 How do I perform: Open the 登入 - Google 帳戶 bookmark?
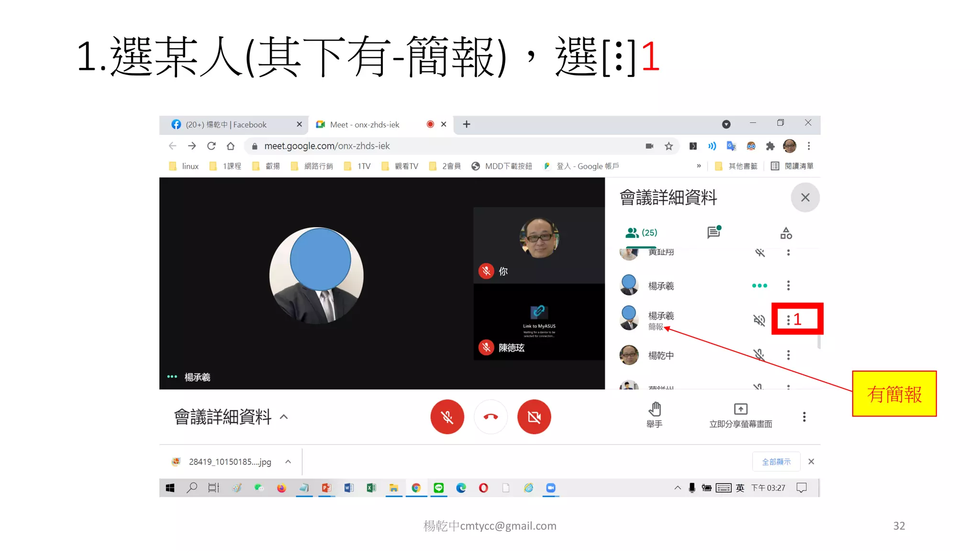pyautogui.click(x=581, y=166)
